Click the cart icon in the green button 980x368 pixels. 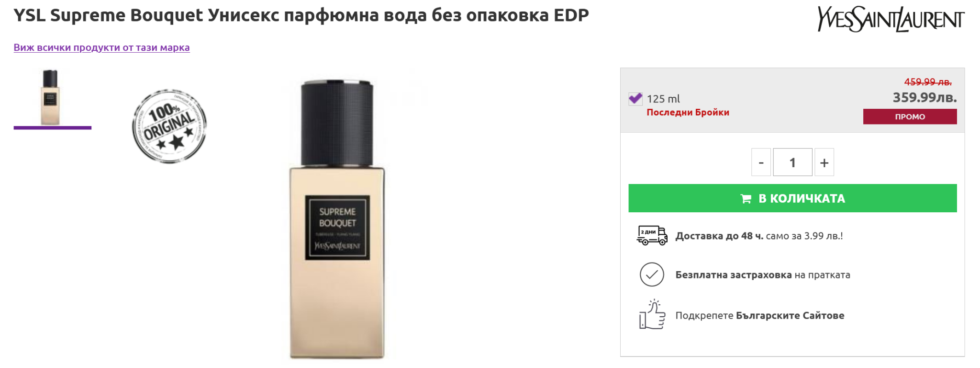pyautogui.click(x=746, y=198)
